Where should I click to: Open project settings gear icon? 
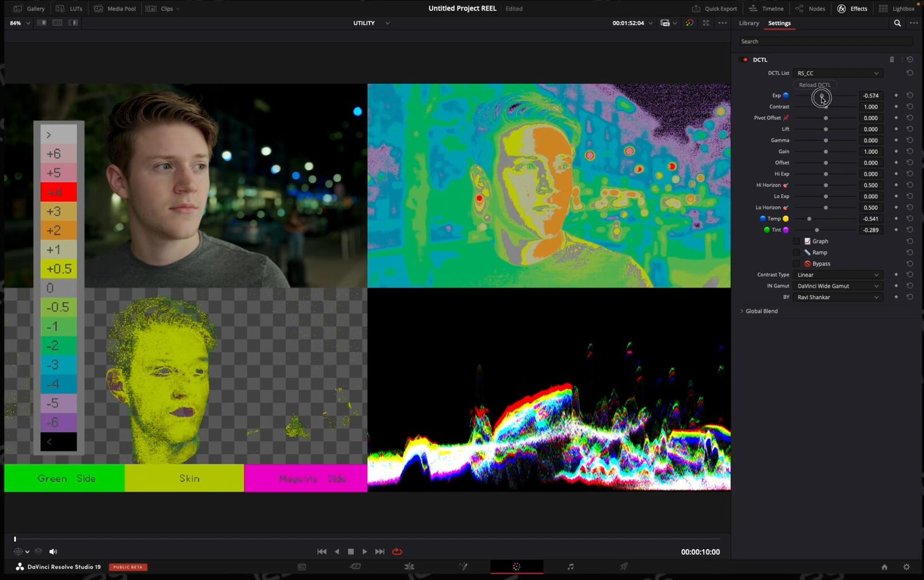[906, 567]
